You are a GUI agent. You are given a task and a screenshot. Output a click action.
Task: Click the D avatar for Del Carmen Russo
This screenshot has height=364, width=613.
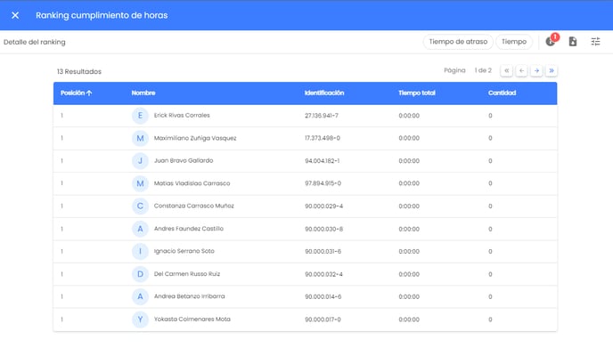tap(140, 274)
